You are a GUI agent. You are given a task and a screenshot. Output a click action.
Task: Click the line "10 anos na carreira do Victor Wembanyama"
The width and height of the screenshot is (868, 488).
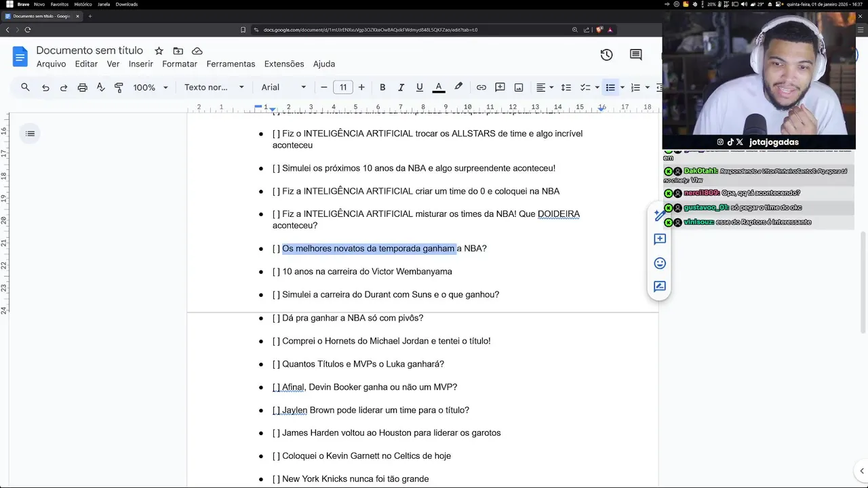[367, 272]
